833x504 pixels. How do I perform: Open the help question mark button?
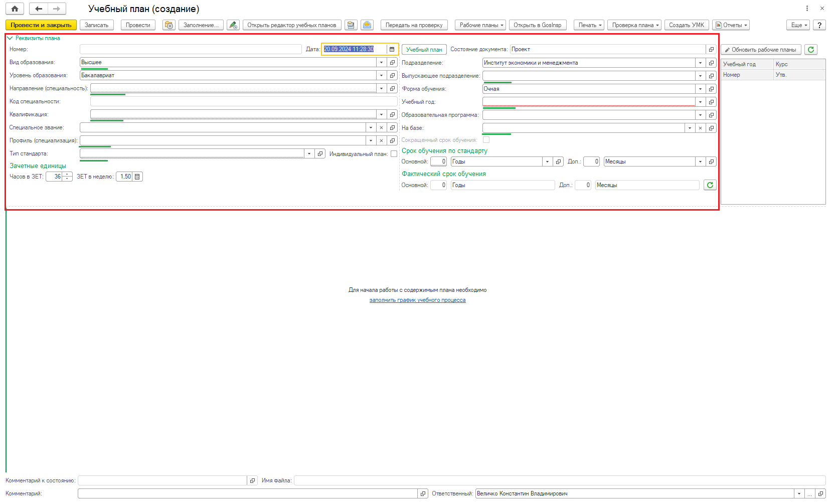819,25
